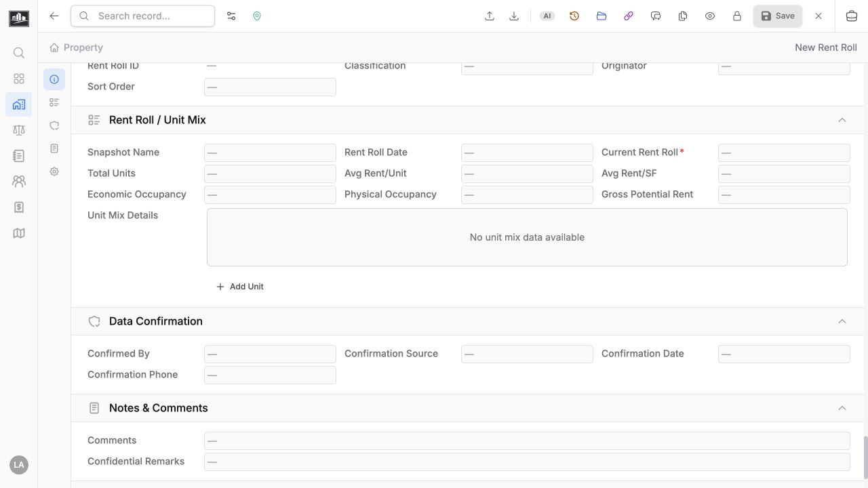Click the Current Rent Roll field
This screenshot has height=488, width=868.
pyautogui.click(x=784, y=152)
